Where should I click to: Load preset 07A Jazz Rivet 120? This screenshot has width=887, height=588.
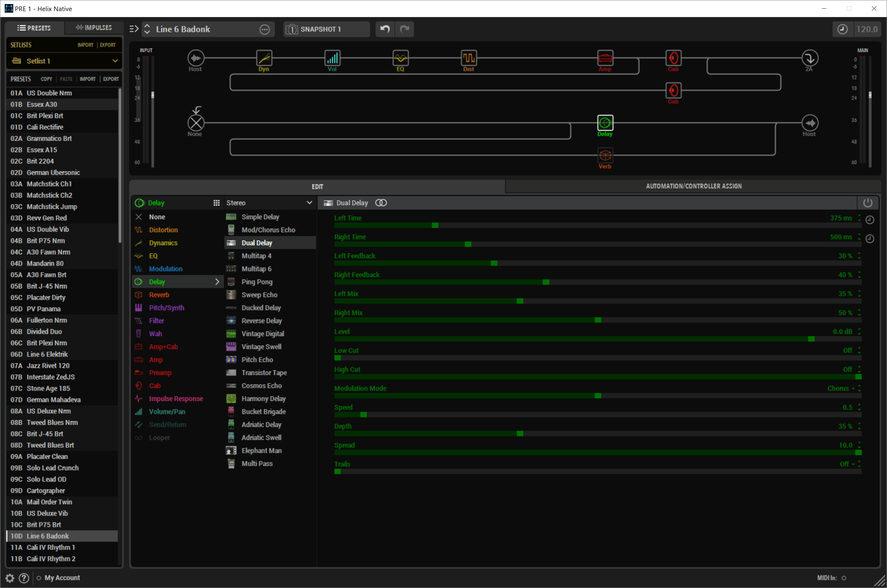pyautogui.click(x=62, y=366)
